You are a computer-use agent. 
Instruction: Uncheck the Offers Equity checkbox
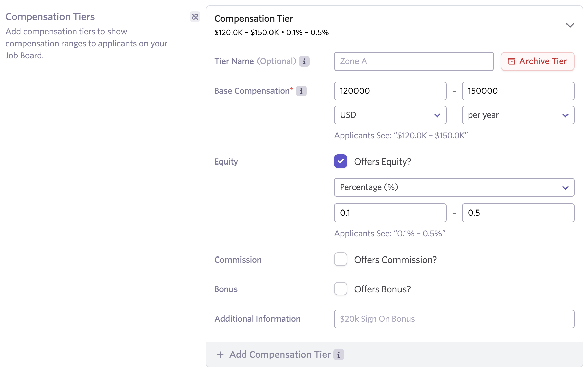point(340,161)
